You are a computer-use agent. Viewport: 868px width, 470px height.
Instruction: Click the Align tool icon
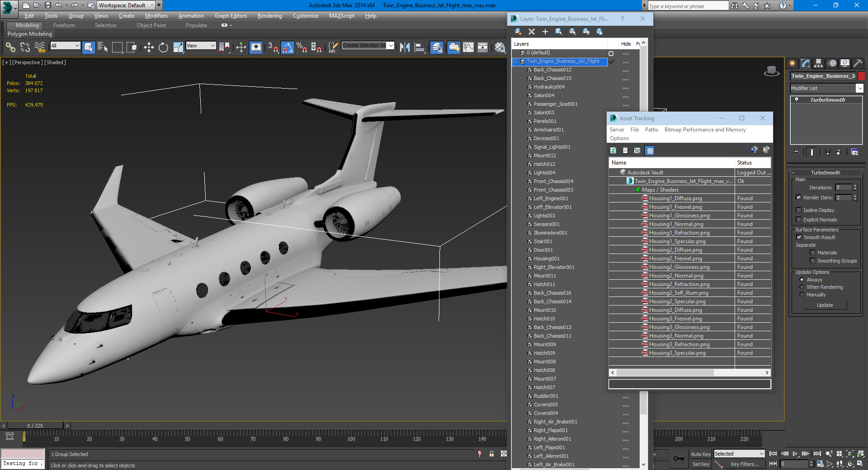420,47
